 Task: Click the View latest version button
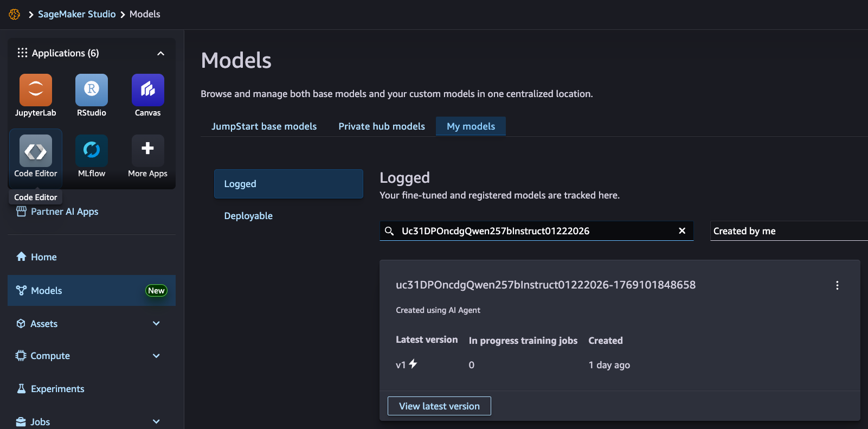click(439, 406)
